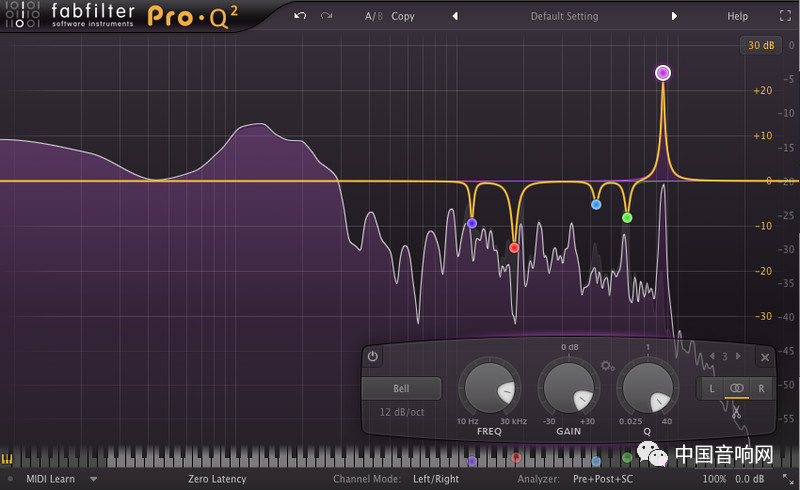Click the FREQ knob
The width and height of the screenshot is (800, 490).
click(490, 389)
